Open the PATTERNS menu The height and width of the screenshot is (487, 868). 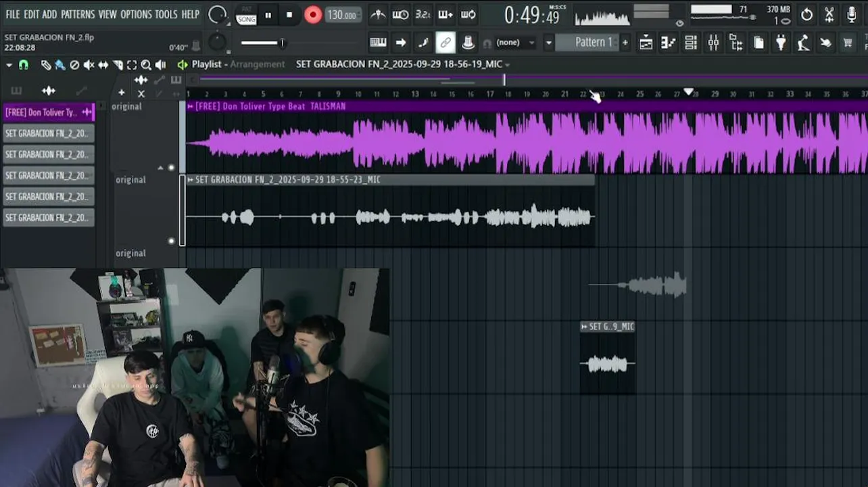(x=78, y=14)
